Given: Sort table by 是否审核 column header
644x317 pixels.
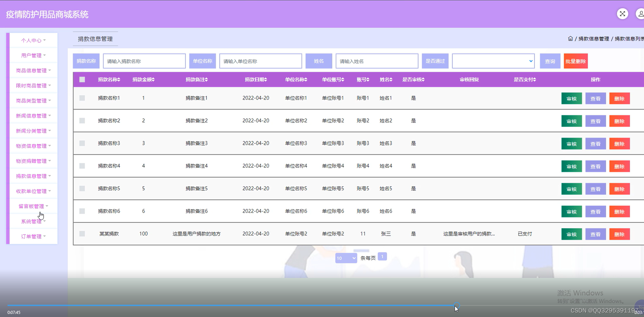Looking at the screenshot, I should tap(413, 79).
